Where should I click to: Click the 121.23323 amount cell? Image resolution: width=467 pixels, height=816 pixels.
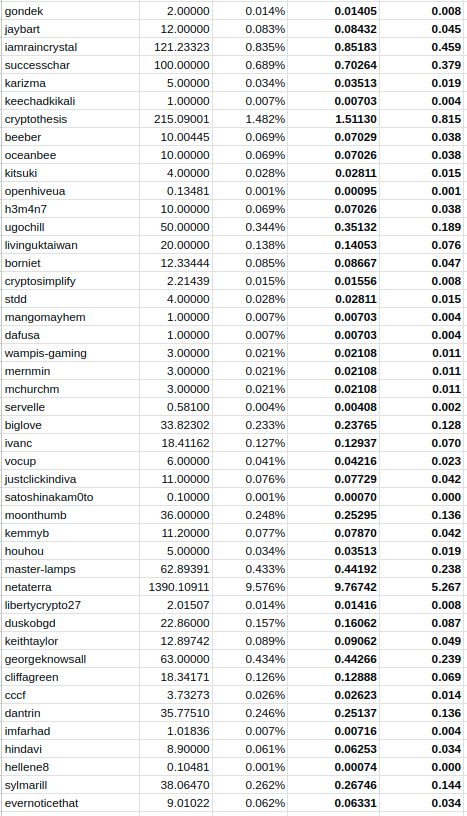point(176,47)
